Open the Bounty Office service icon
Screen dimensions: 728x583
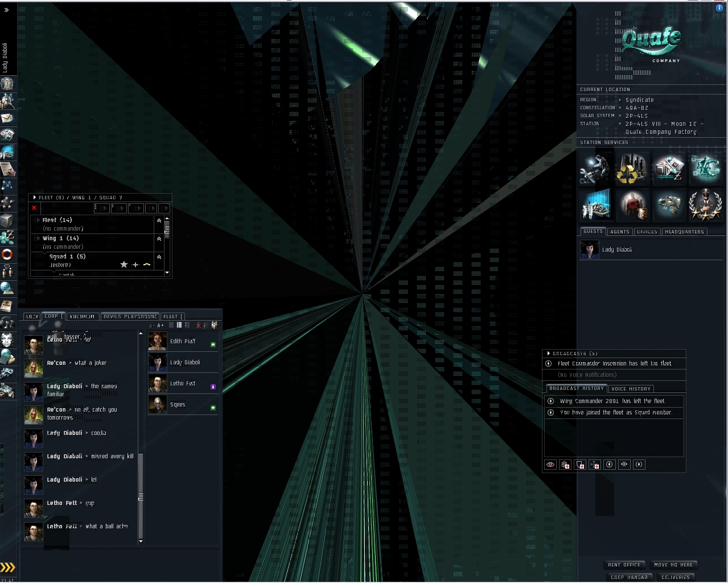pyautogui.click(x=632, y=204)
